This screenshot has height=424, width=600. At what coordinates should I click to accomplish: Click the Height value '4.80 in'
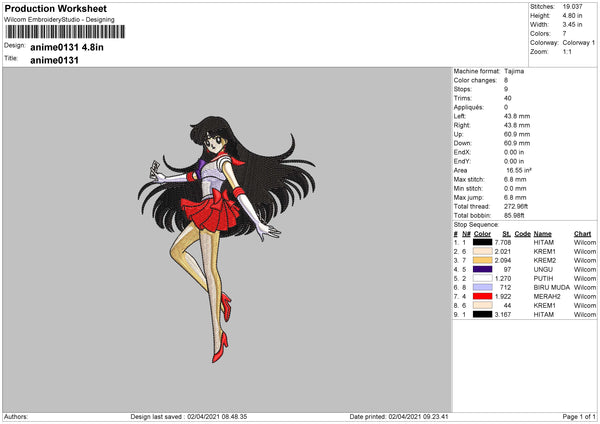pos(572,16)
